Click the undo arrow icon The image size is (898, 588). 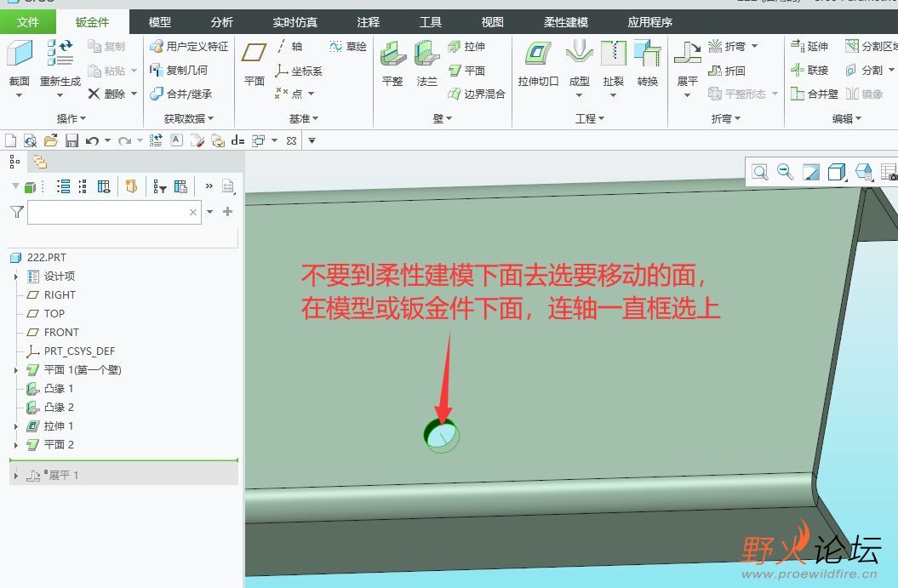[92, 141]
